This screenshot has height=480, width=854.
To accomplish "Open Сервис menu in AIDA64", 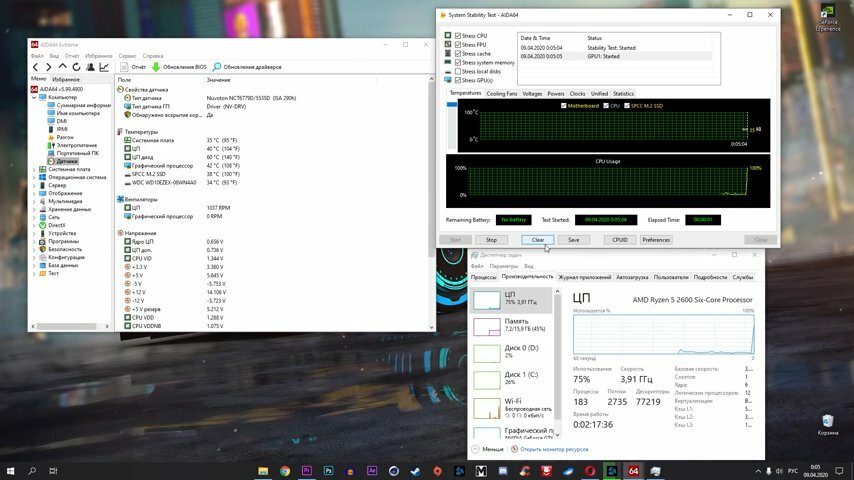I will click(127, 56).
